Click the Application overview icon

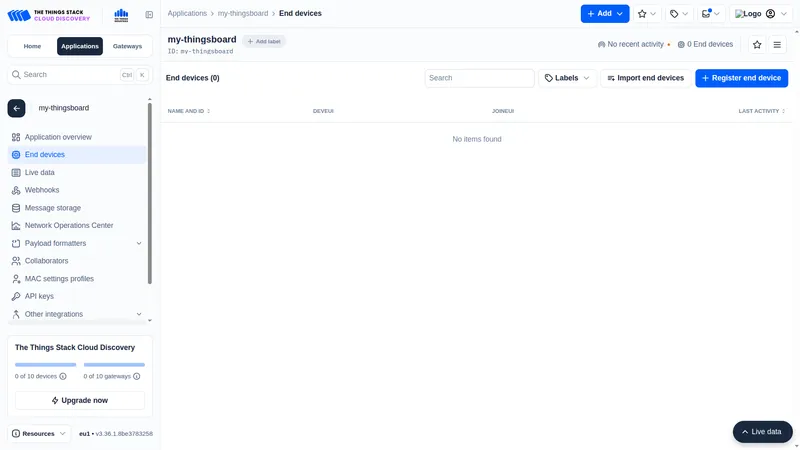coord(16,137)
